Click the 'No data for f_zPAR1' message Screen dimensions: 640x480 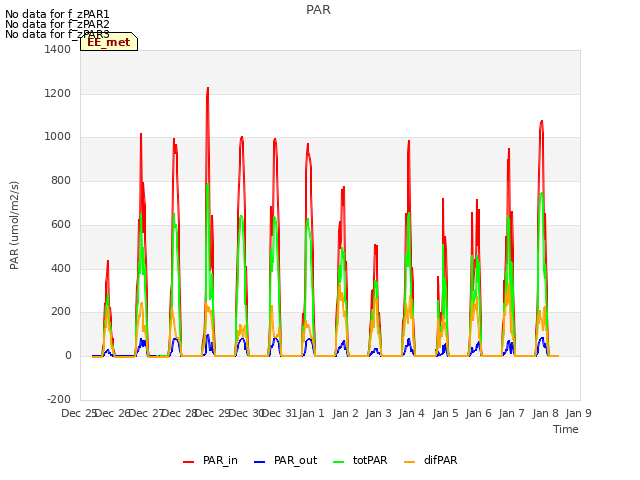pyautogui.click(x=57, y=14)
